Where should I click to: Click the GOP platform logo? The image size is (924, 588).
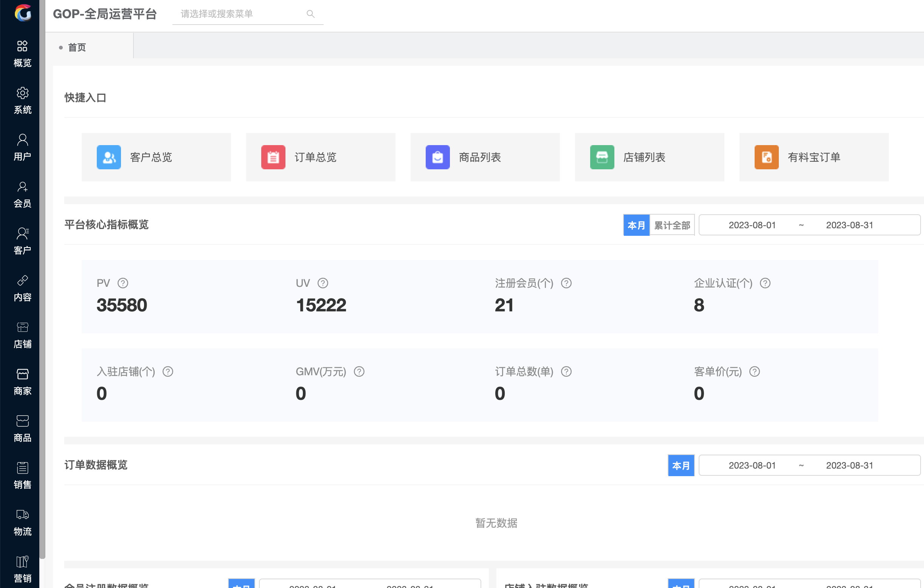tap(23, 13)
